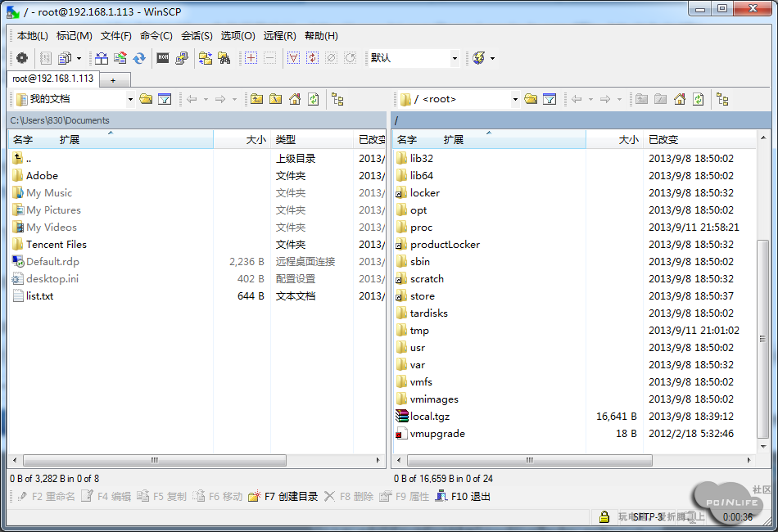
Task: Open the 命令(C) menu
Action: click(156, 36)
